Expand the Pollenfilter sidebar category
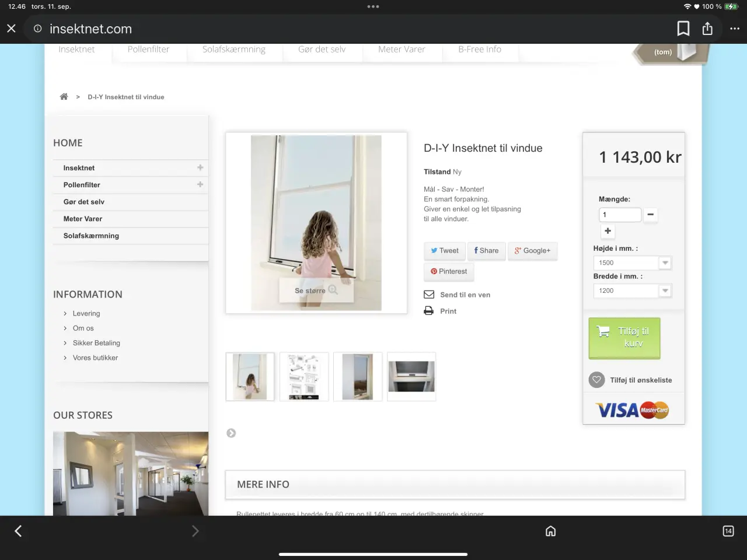 200,184
